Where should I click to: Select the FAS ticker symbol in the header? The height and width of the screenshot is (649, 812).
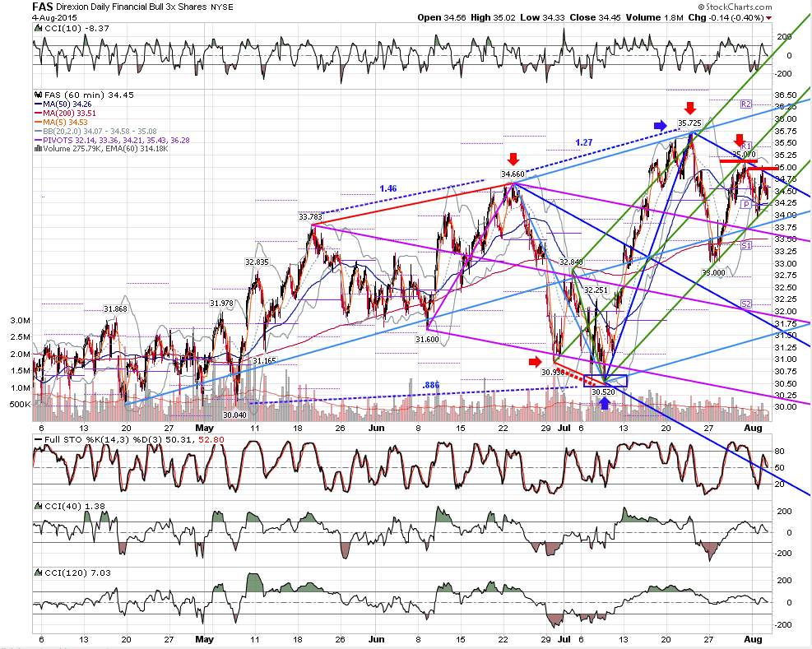[x=43, y=7]
